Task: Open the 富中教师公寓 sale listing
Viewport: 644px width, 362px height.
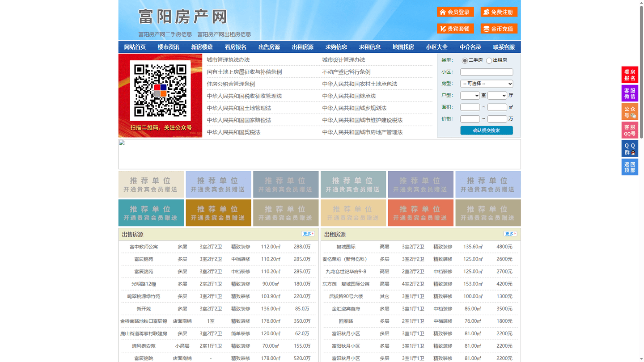Action: pyautogui.click(x=144, y=247)
